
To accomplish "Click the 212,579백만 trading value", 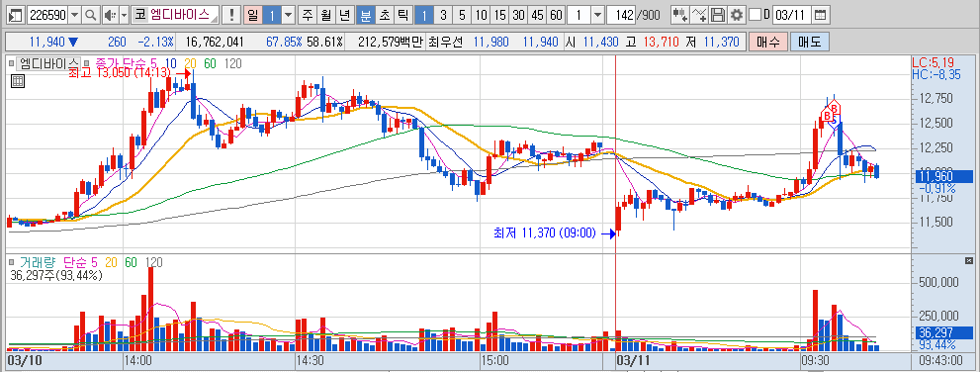I will [392, 43].
